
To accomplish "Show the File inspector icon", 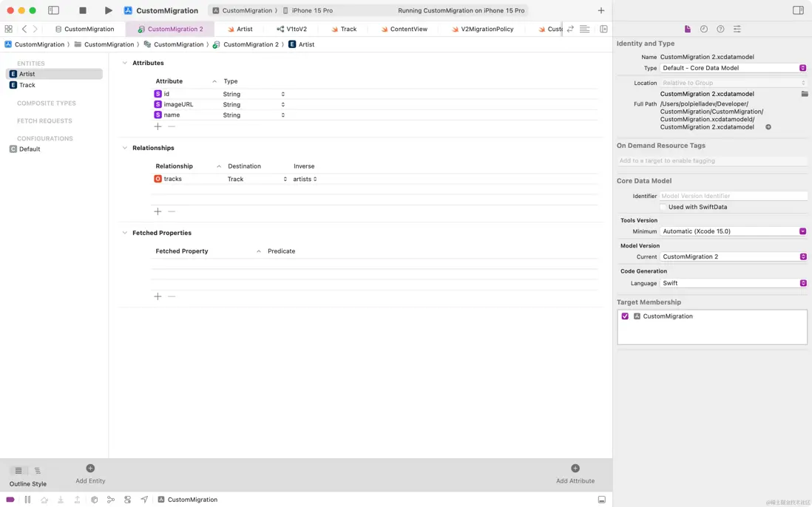I will [x=687, y=29].
